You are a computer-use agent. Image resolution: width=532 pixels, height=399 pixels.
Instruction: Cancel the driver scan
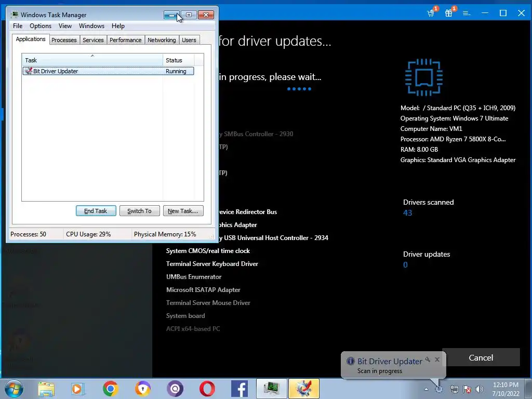481,357
